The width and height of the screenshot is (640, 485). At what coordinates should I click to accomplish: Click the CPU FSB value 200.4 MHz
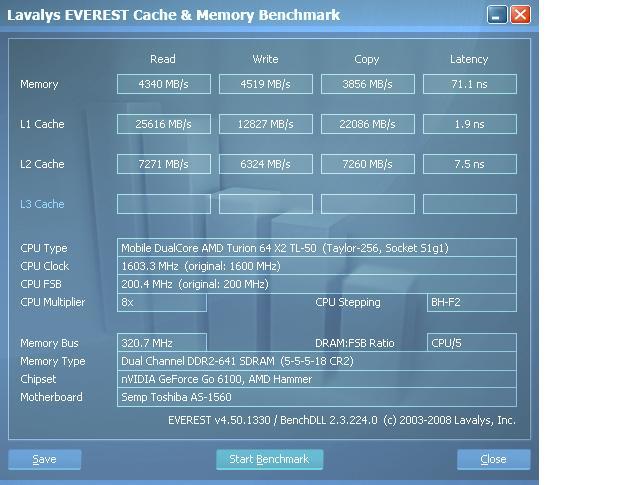(x=317, y=284)
